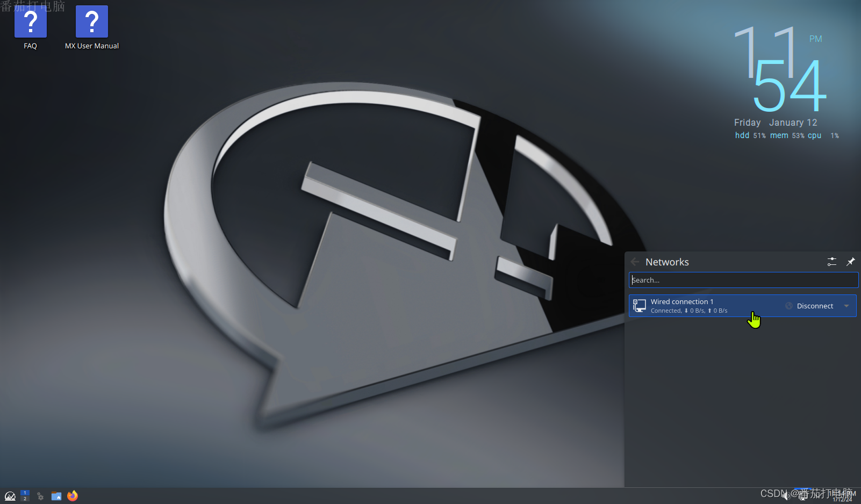Viewport: 861px width, 504px height.
Task: Switch to virtual desktop 2 in pager
Action: [25, 499]
